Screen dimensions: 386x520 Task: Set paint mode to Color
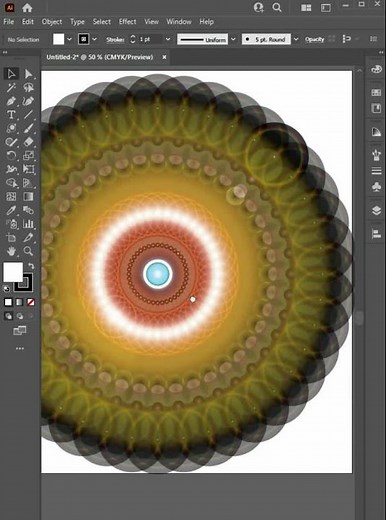8,302
